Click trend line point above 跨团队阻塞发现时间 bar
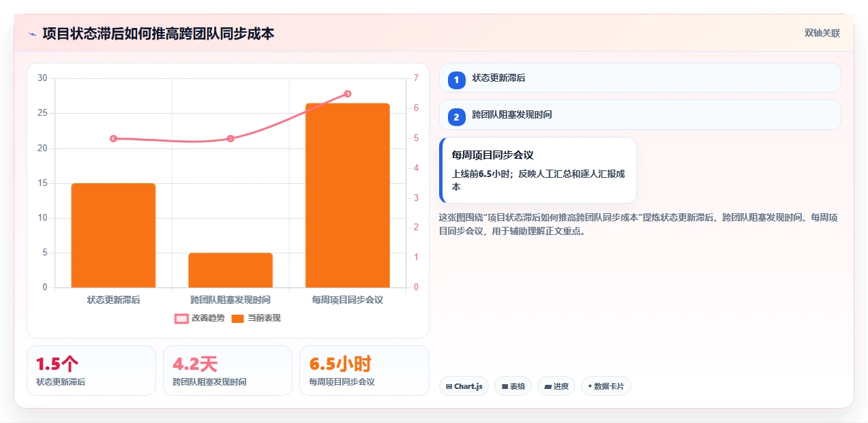The height and width of the screenshot is (423, 868). coord(230,138)
